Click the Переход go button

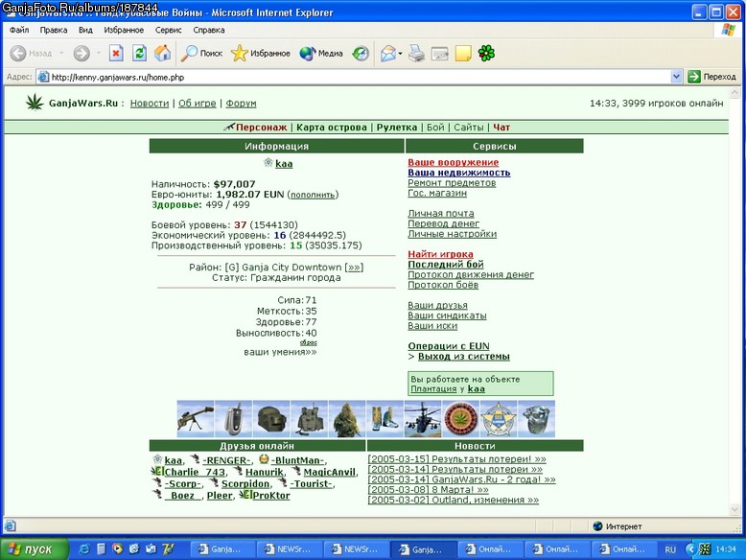(x=712, y=77)
